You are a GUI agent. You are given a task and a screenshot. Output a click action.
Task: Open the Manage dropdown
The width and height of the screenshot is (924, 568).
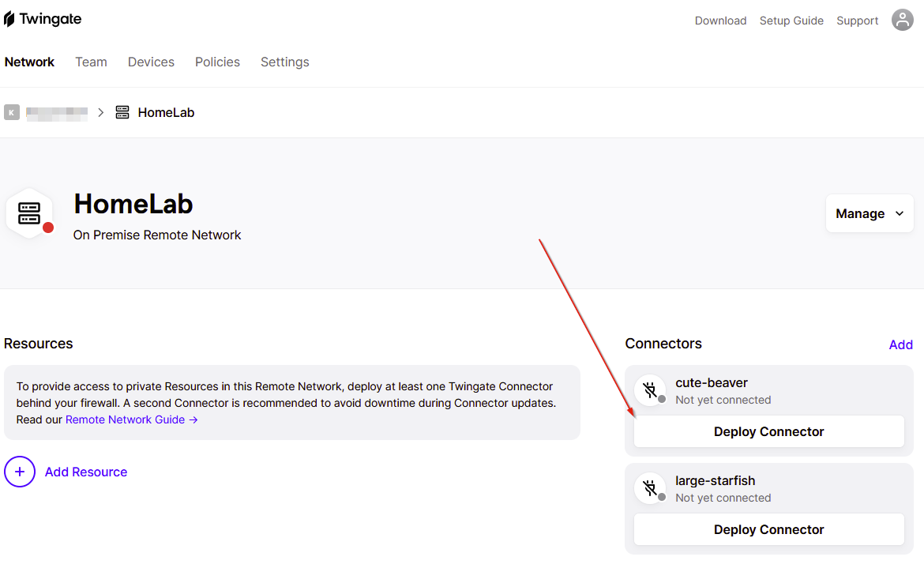[870, 213]
